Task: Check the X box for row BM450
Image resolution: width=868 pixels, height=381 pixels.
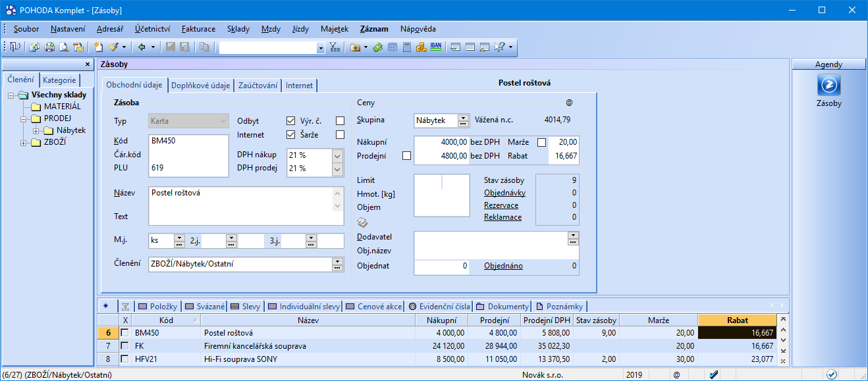Action: [x=125, y=333]
